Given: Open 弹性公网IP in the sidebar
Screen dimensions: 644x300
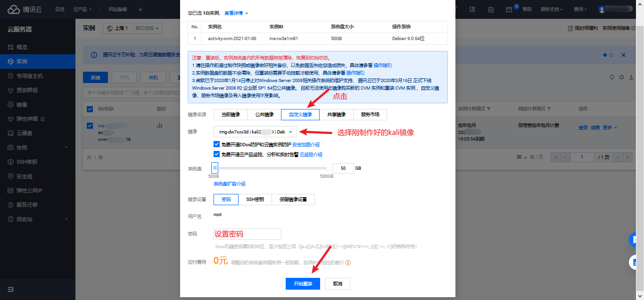Looking at the screenshot, I should pyautogui.click(x=29, y=191).
